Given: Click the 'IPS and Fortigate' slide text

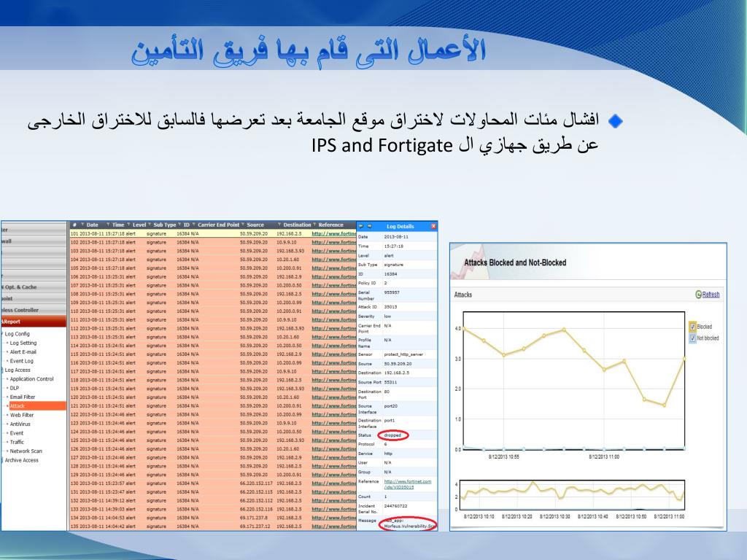Looking at the screenshot, I should [x=382, y=146].
